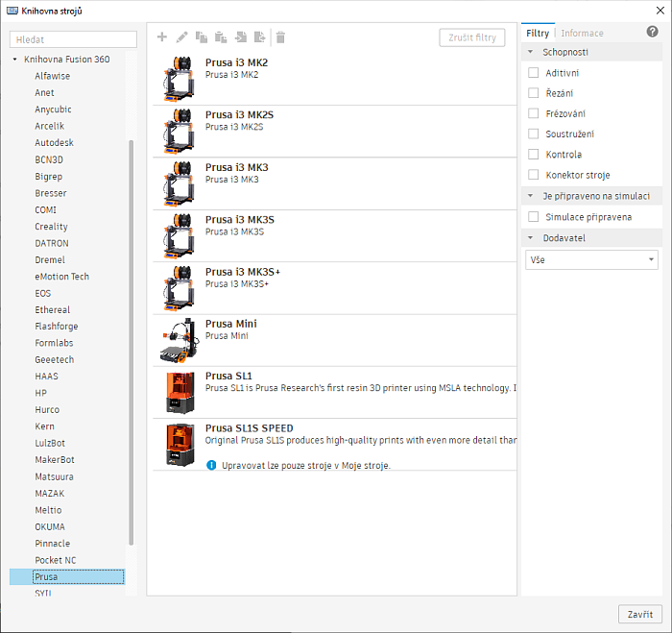
Task: Select Arcelik in the vendor list
Action: tap(50, 126)
